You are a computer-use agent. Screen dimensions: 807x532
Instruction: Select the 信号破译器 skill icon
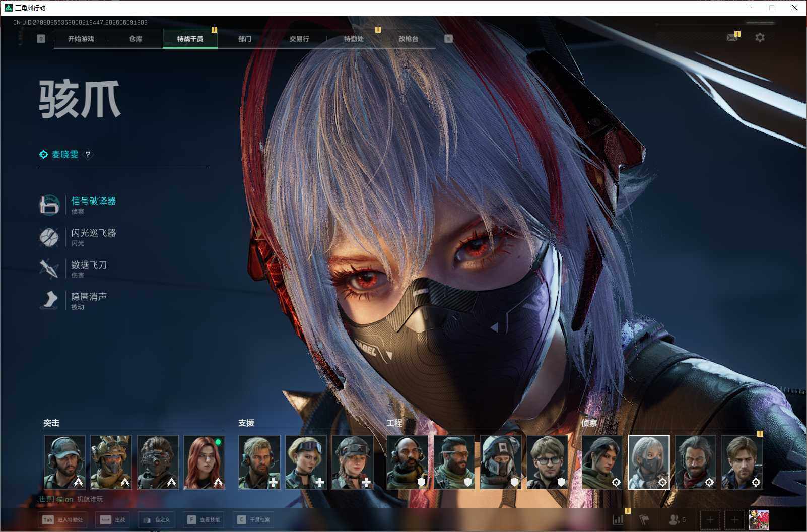[49, 205]
